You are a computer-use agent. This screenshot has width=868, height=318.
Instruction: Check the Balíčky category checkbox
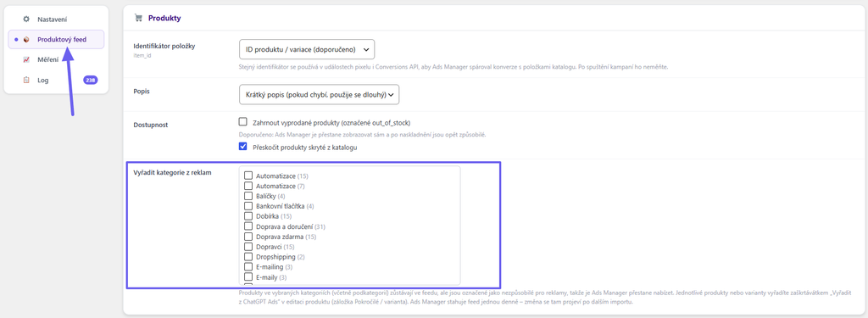click(248, 196)
